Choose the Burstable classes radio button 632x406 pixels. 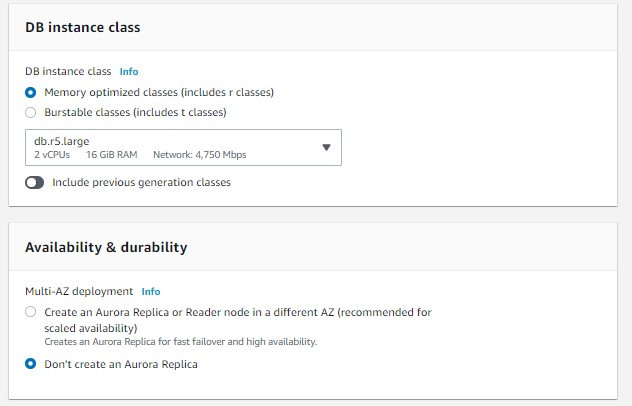(31, 112)
